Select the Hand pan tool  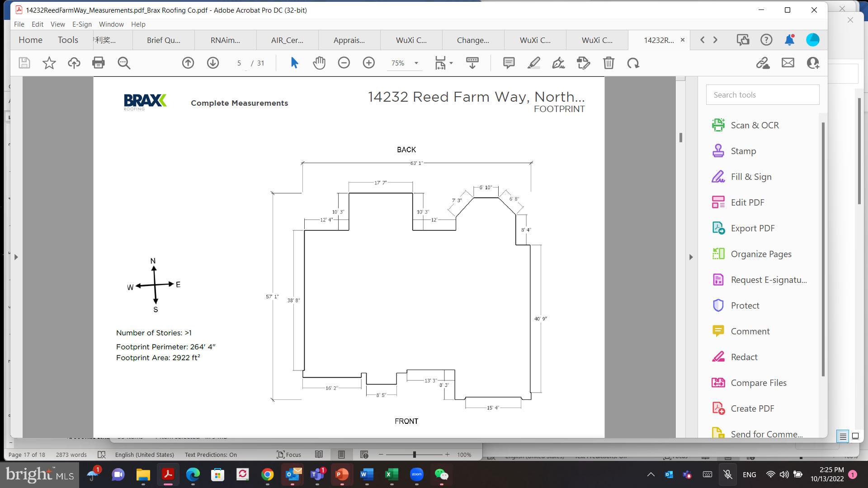point(319,63)
